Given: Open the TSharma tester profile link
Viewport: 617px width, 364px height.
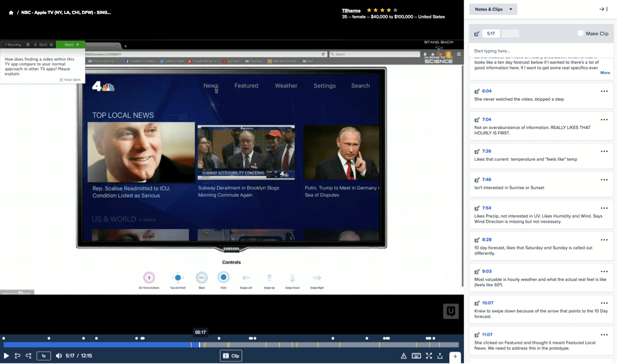Looking at the screenshot, I should point(351,10).
